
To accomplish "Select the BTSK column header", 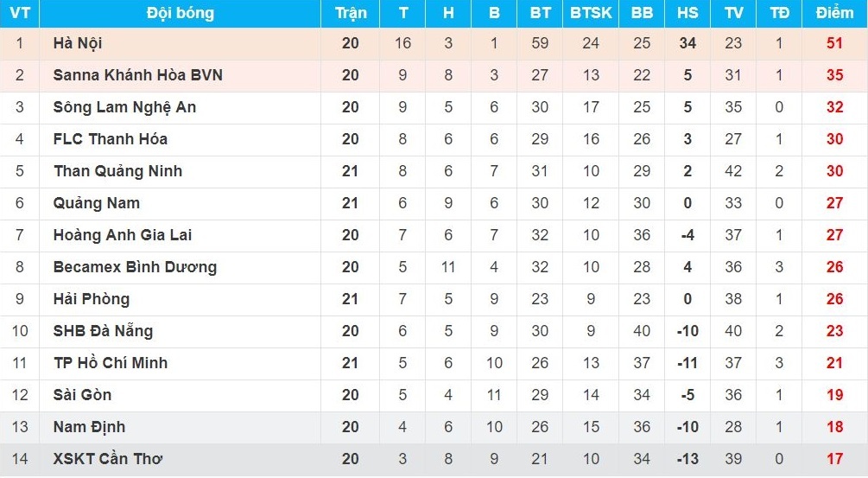I will 591,13.
